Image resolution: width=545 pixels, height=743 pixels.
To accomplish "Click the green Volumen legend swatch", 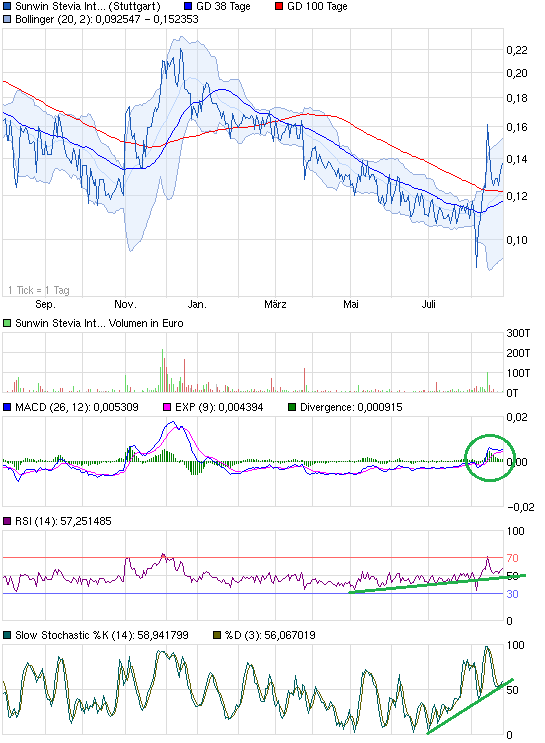I will (x=7, y=323).
